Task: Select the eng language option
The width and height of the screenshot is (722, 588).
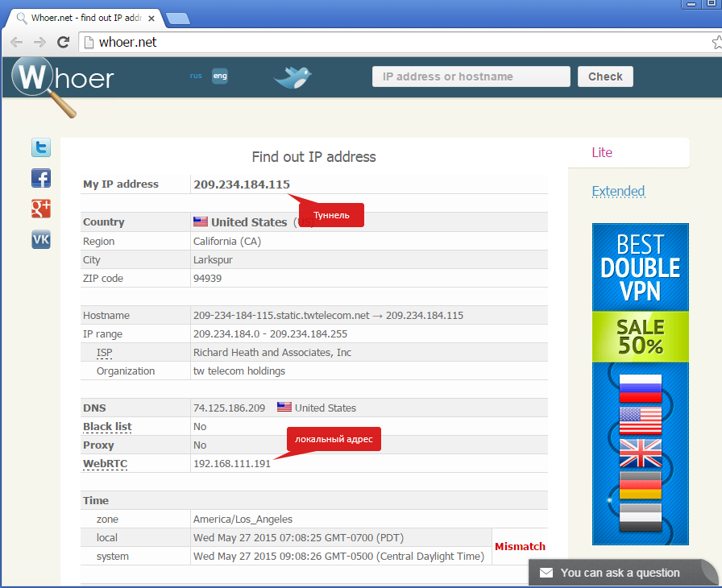Action: (x=220, y=77)
